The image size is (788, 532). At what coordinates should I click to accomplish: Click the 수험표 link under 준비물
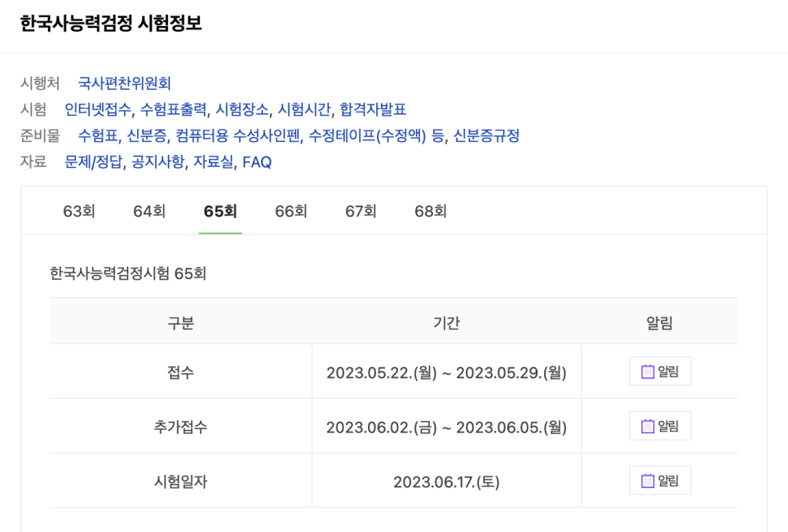pyautogui.click(x=98, y=135)
